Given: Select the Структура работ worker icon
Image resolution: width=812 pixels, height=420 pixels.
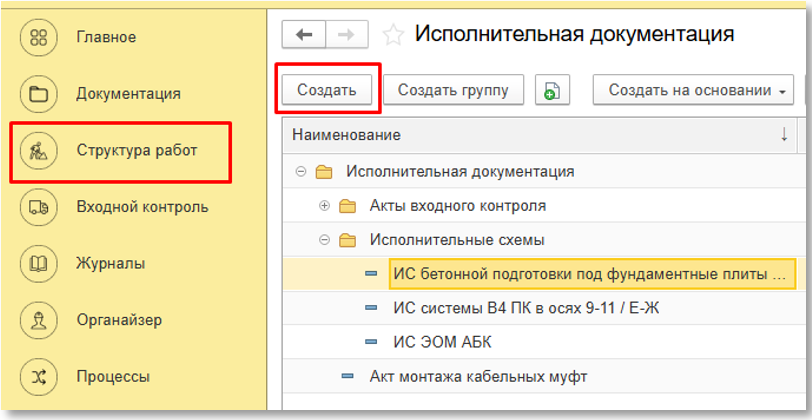Looking at the screenshot, I should point(39,151).
